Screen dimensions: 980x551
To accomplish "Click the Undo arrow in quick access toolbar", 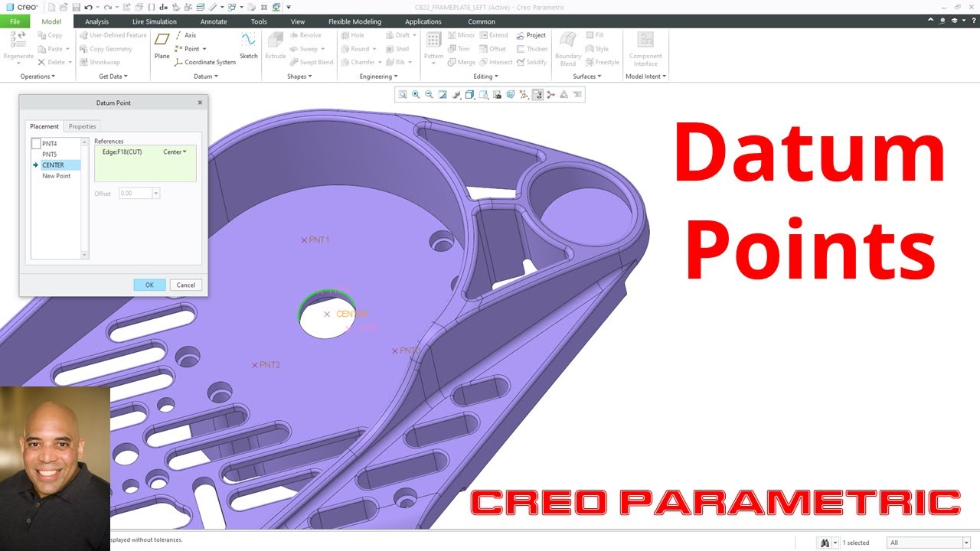I will pos(88,7).
